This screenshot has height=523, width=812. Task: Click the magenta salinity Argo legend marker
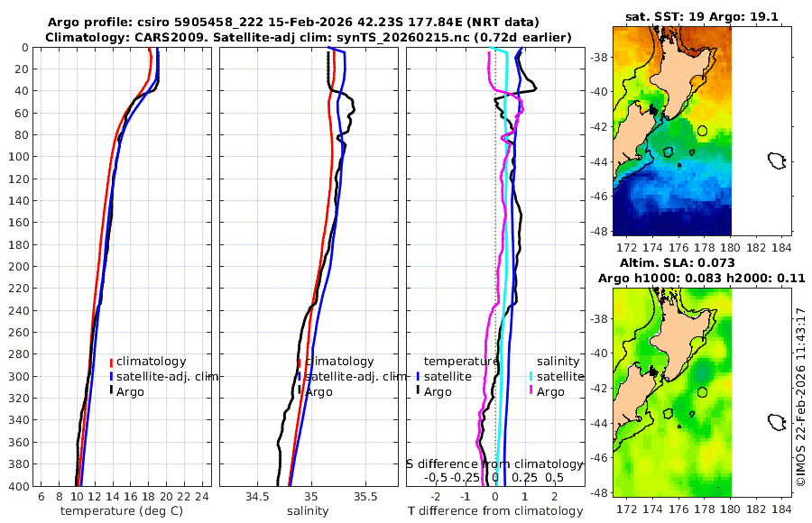(x=531, y=390)
